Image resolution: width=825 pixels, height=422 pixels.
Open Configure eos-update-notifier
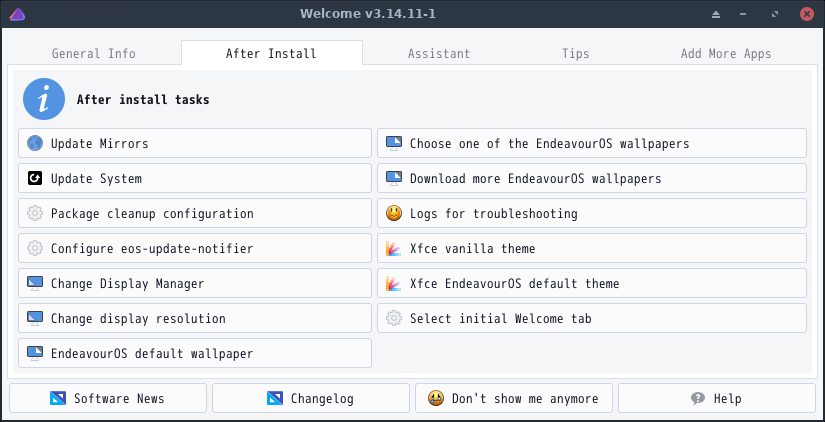[x=195, y=248]
